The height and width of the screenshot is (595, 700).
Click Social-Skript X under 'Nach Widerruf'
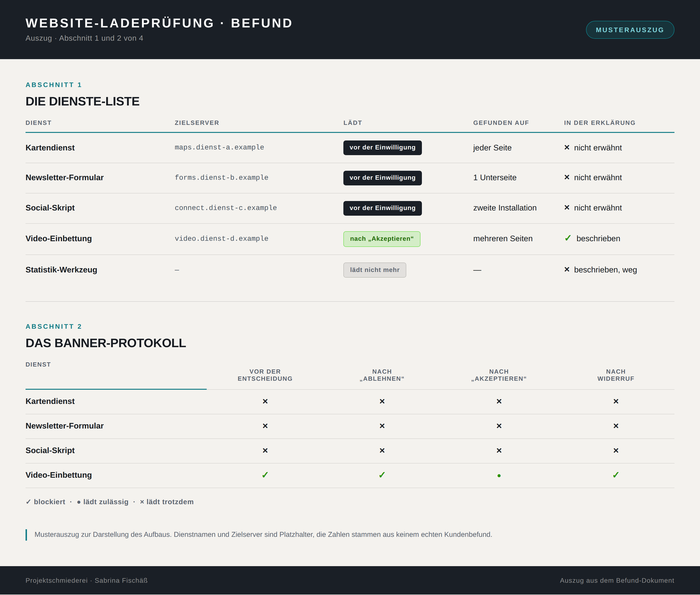616,451
